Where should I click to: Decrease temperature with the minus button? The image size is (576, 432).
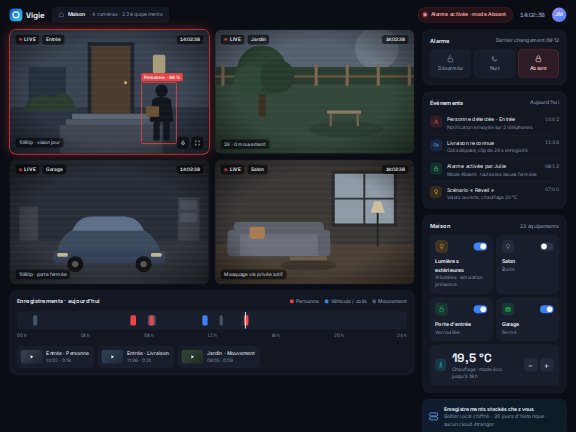click(530, 366)
